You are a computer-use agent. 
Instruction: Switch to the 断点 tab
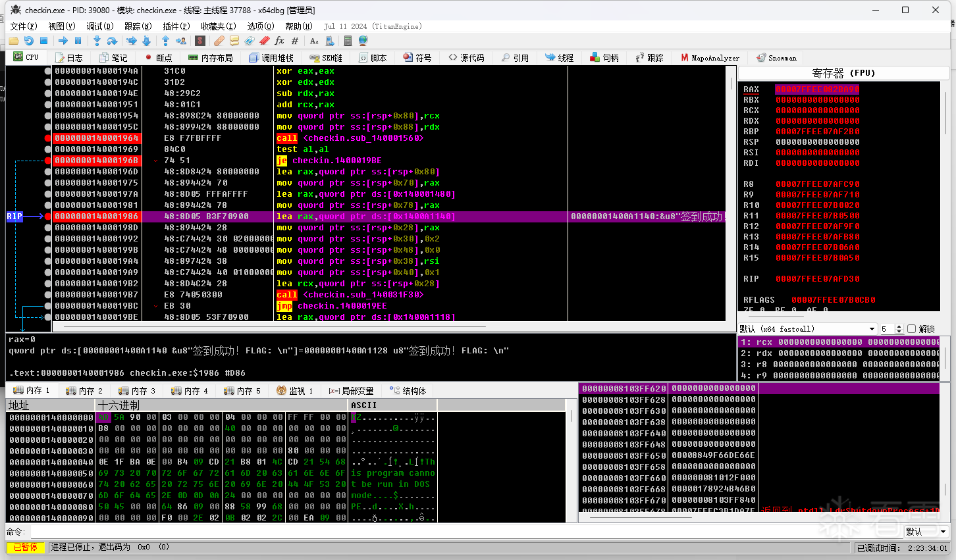(158, 58)
